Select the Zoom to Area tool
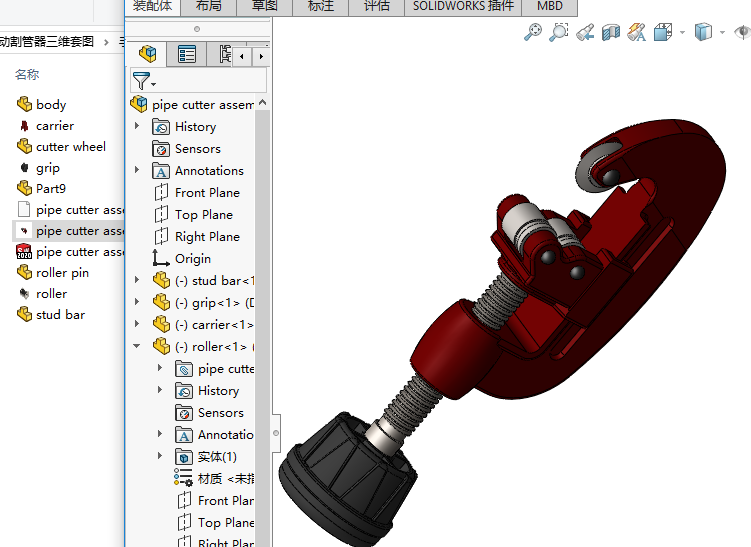Image resolution: width=751 pixels, height=547 pixels. pos(559,32)
